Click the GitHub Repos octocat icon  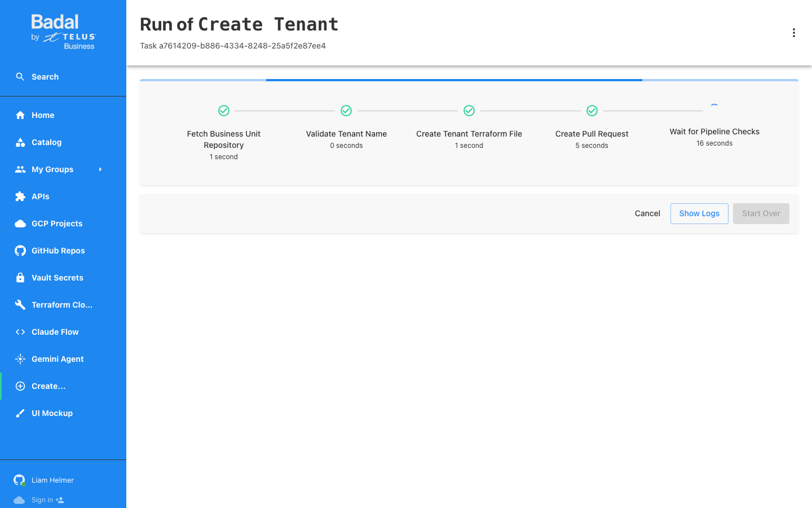20,251
